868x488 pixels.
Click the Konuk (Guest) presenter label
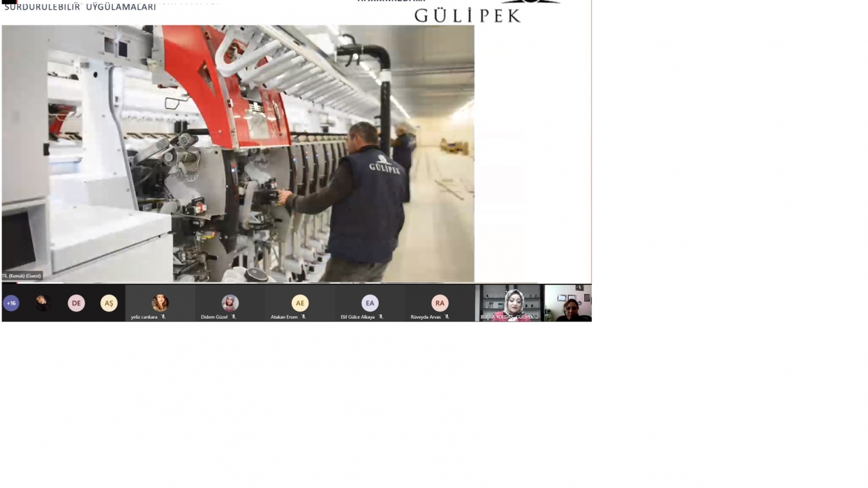[x=22, y=276]
